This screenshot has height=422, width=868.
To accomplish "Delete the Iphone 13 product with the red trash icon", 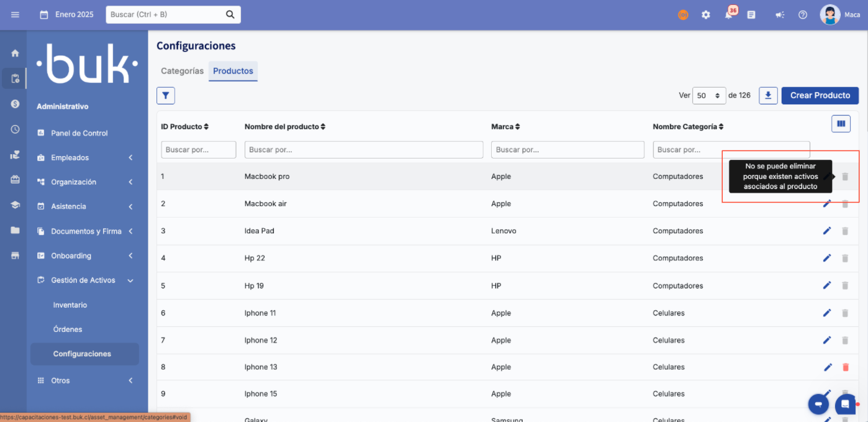I will 845,367.
